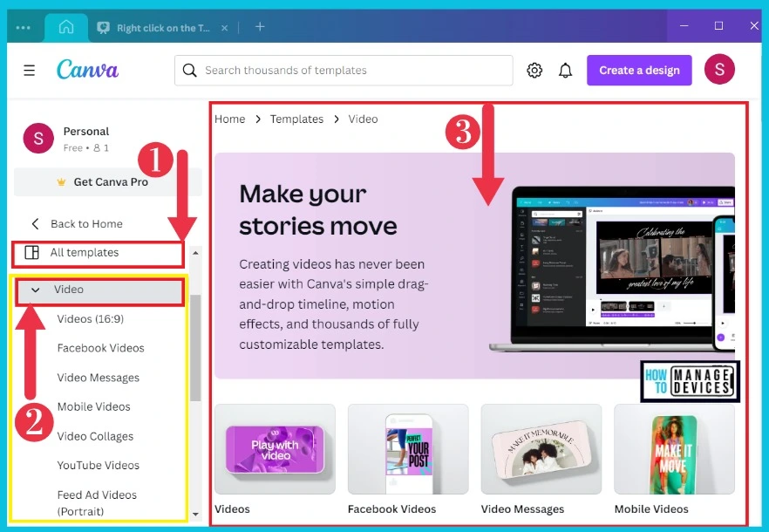Viewport: 769px width, 532px height.
Task: Click Templates breadcrumb
Action: [296, 119]
